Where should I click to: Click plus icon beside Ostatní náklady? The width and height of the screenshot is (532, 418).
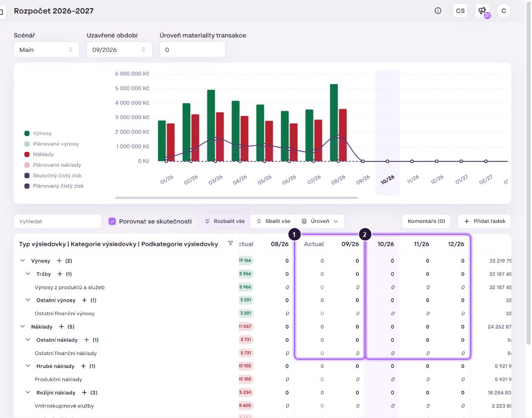click(x=86, y=340)
